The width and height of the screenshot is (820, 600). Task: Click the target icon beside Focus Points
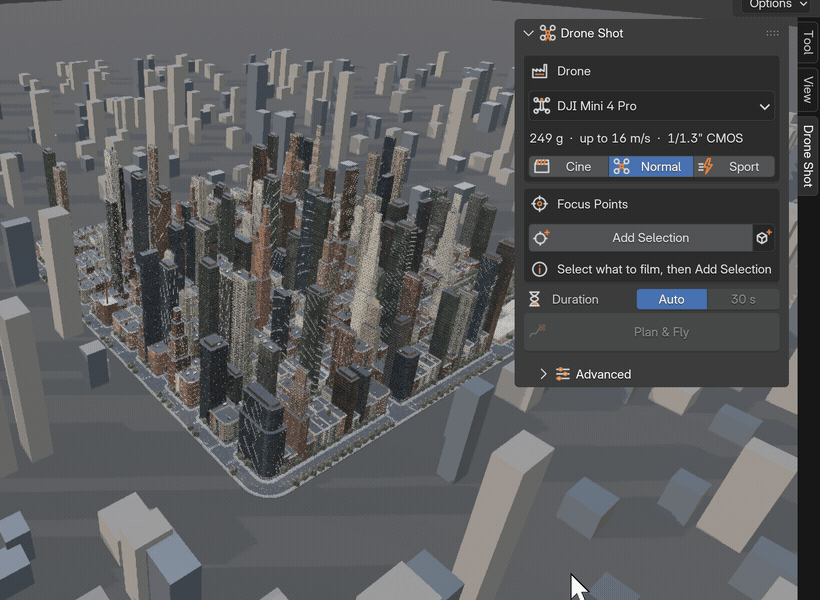[540, 204]
